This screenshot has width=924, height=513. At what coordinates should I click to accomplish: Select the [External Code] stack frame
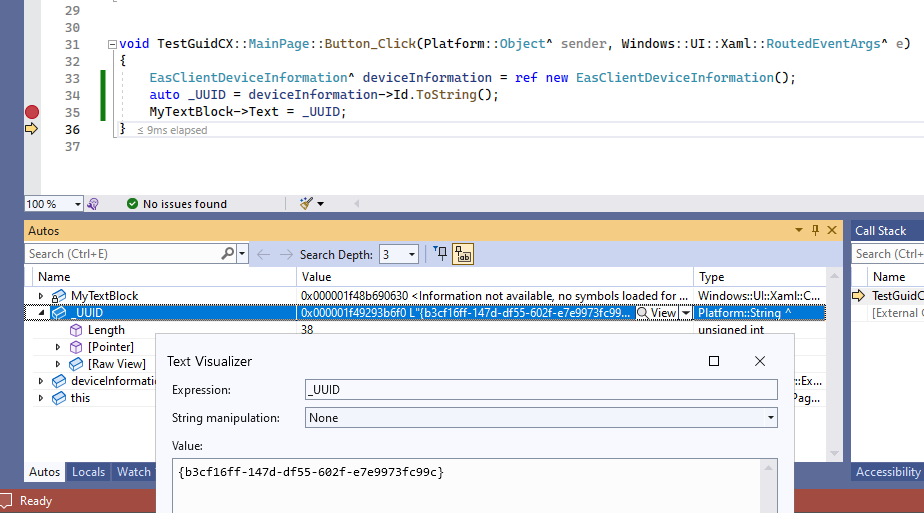tap(897, 313)
